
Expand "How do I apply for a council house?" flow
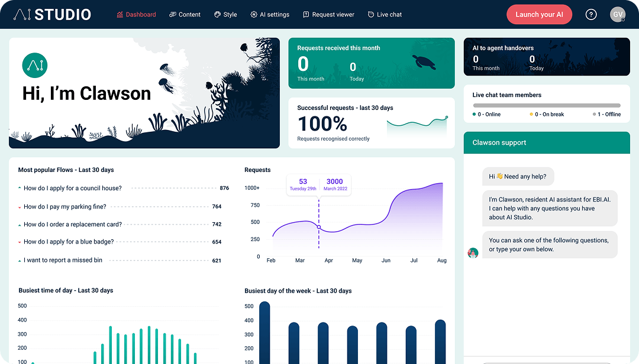(x=72, y=188)
